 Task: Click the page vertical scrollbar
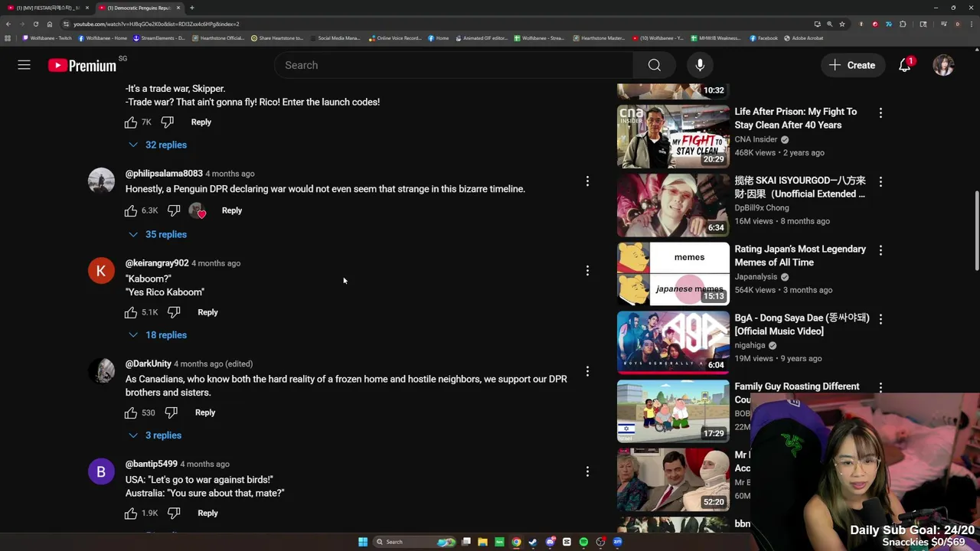[x=976, y=230]
